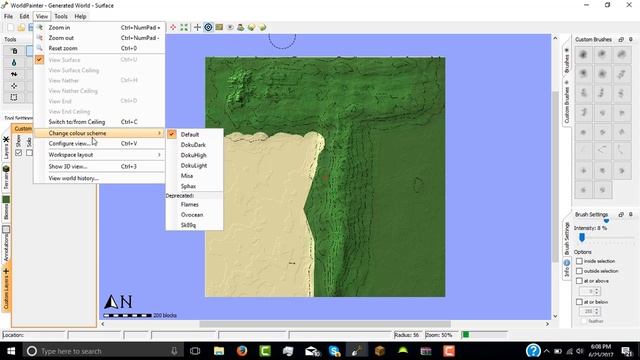Expand the Workspace layout submenu
The width and height of the screenshot is (640, 360).
point(99,155)
